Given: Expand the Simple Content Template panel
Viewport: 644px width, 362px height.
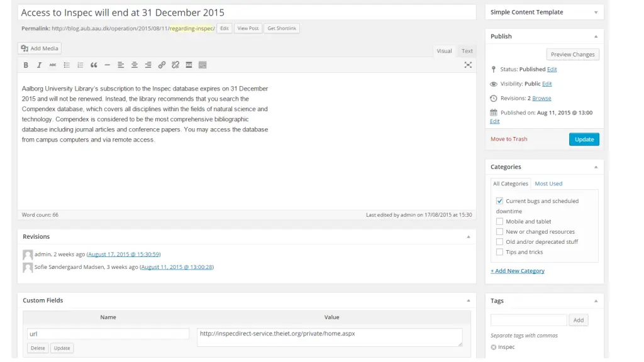Looking at the screenshot, I should (596, 12).
